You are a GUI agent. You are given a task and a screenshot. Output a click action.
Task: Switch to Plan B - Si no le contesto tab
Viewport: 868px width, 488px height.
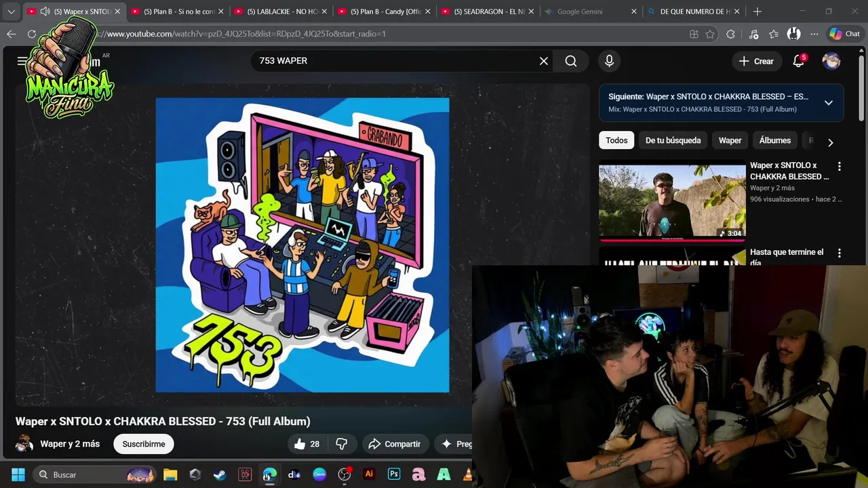pos(176,12)
